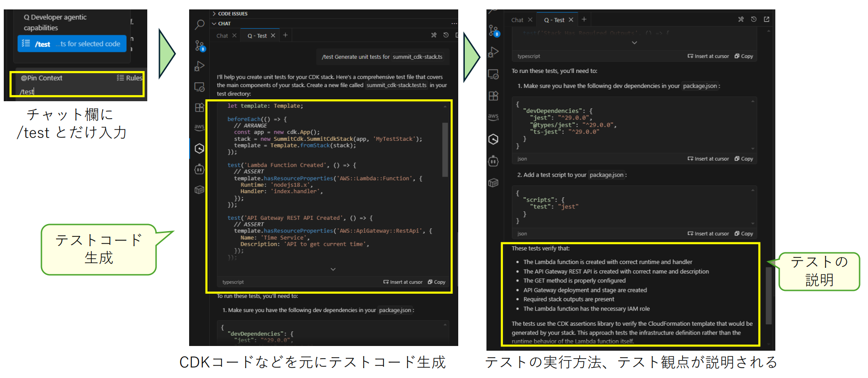This screenshot has width=868, height=378.
Task: Add a new chat tab in the right screenshot
Action: (x=584, y=19)
